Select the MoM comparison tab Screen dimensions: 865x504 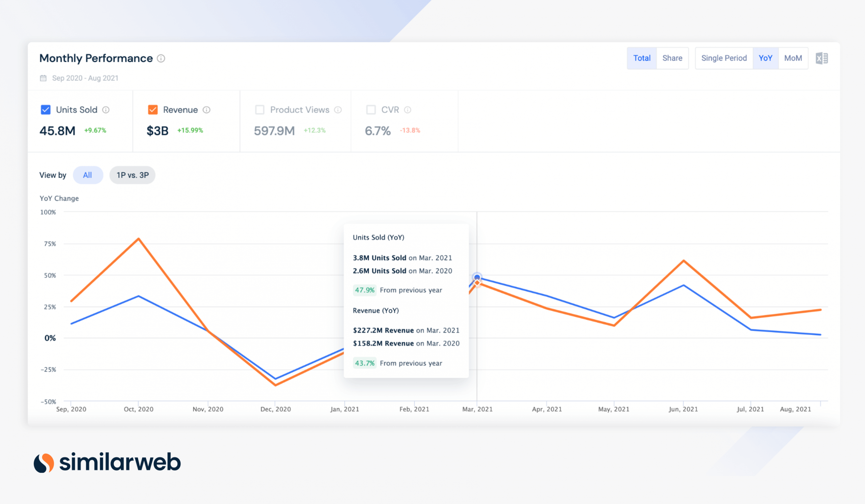[x=793, y=58]
